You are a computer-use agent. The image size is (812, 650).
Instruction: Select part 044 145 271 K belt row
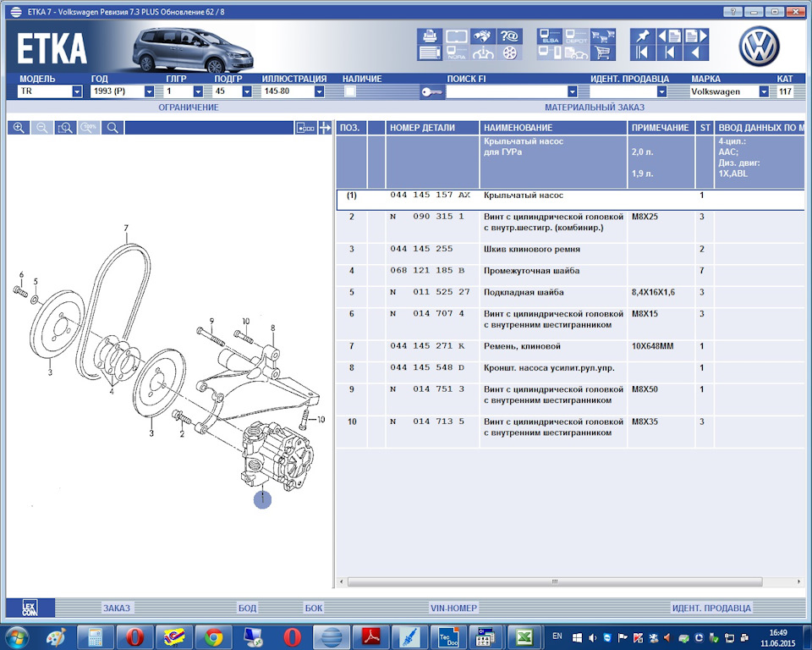(x=570, y=350)
